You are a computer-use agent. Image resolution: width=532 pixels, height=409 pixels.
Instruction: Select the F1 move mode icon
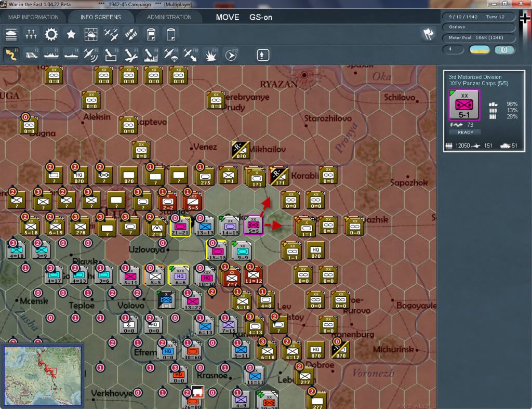click(11, 55)
